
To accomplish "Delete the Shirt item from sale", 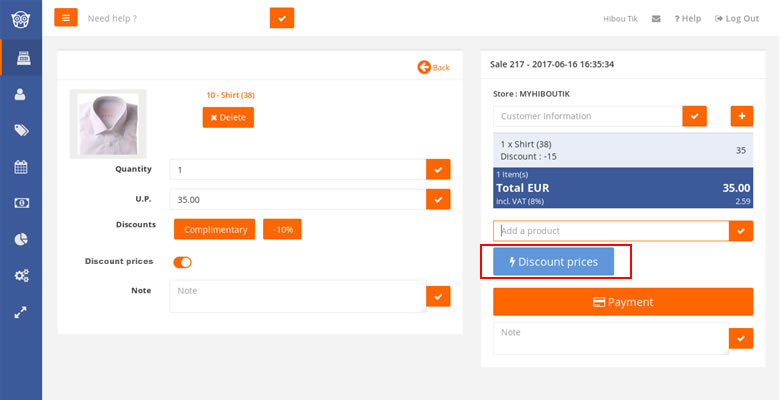I will coord(228,117).
